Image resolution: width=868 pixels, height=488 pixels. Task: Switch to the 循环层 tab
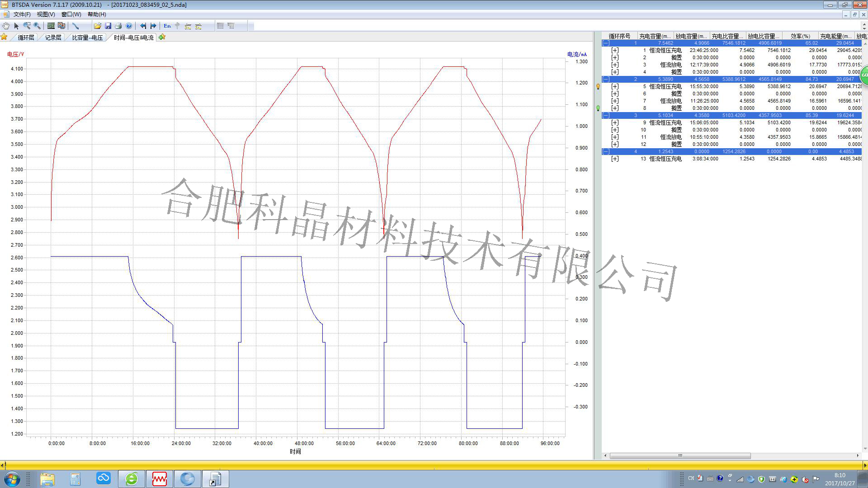(26, 38)
